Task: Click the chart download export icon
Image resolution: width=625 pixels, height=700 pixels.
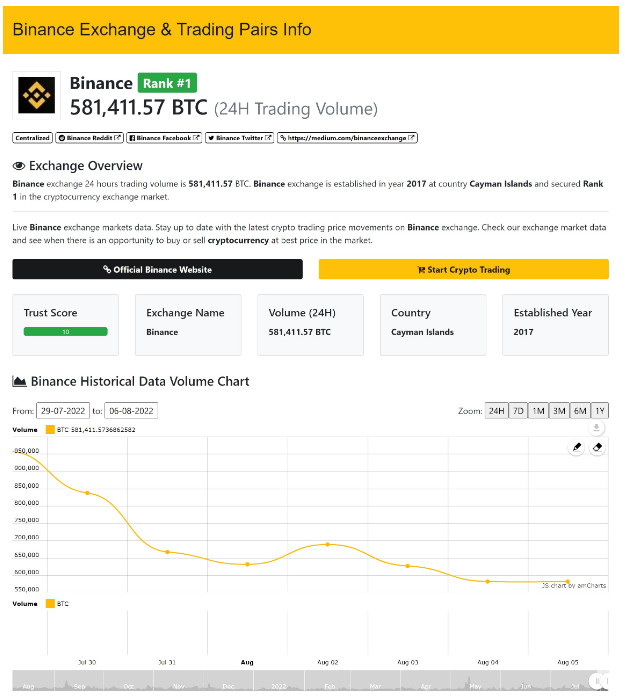Action: 596,428
